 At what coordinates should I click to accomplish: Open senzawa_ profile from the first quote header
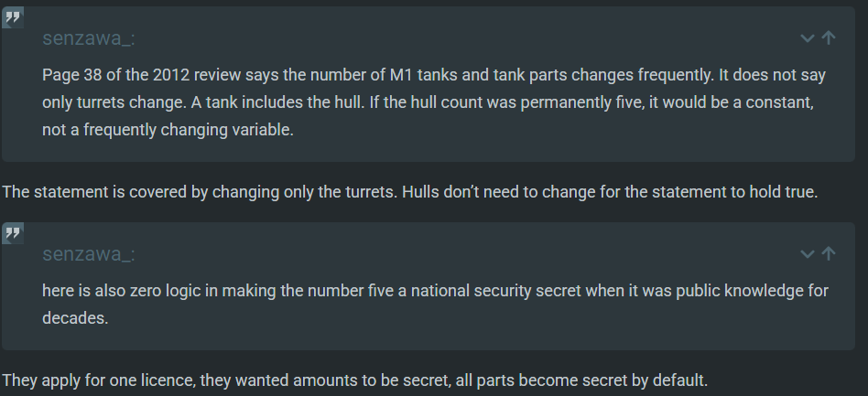(x=90, y=38)
